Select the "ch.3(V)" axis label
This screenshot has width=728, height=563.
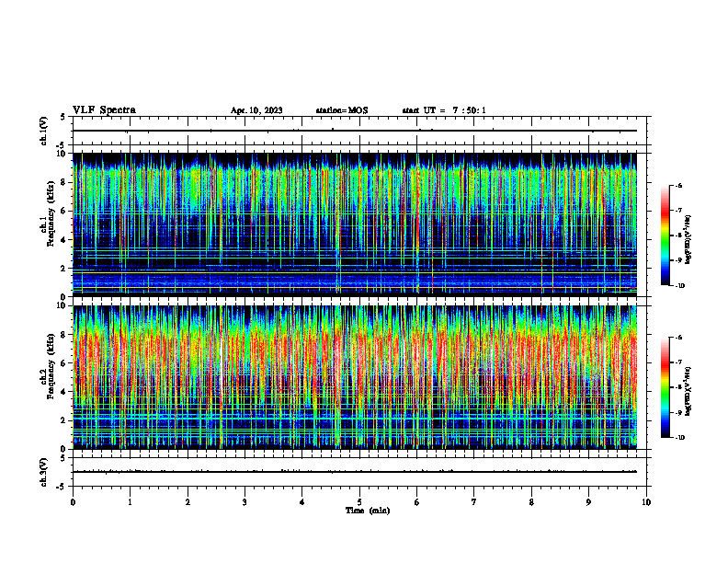[44, 472]
